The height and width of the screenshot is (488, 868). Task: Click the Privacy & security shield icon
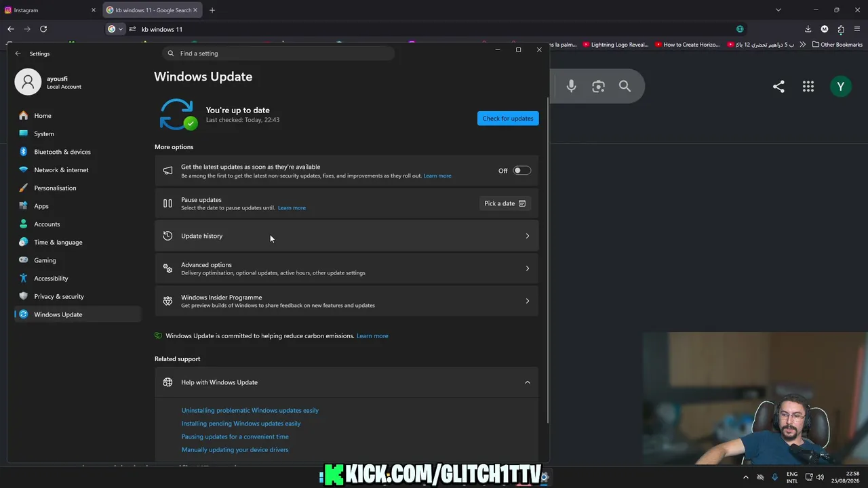pos(24,296)
